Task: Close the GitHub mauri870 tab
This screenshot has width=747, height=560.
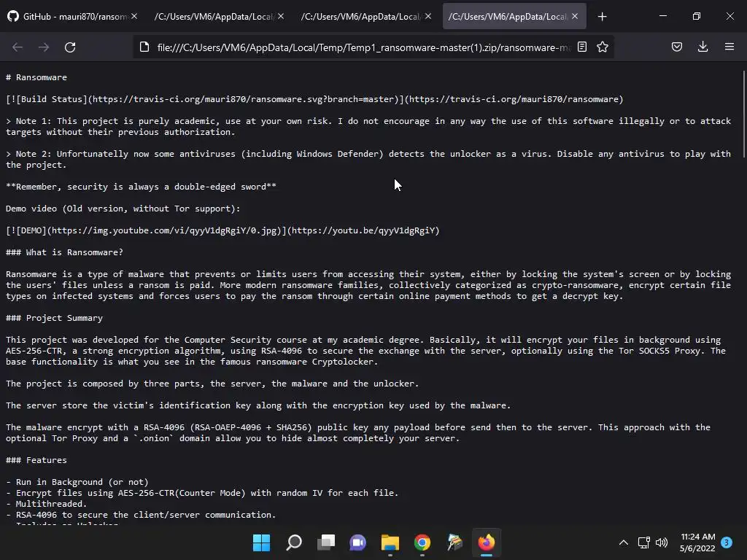Action: pos(134,16)
